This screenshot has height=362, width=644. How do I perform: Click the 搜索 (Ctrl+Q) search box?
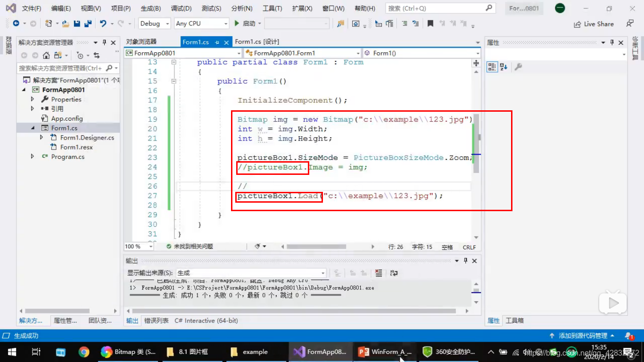click(440, 8)
